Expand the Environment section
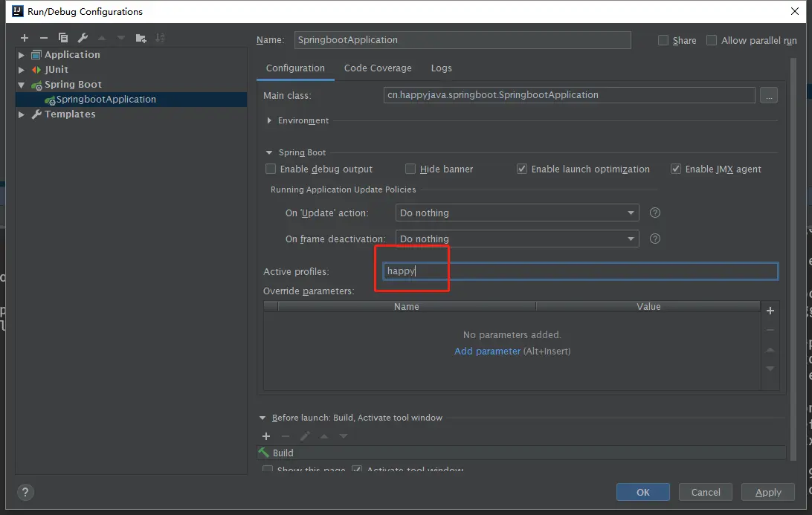 269,120
